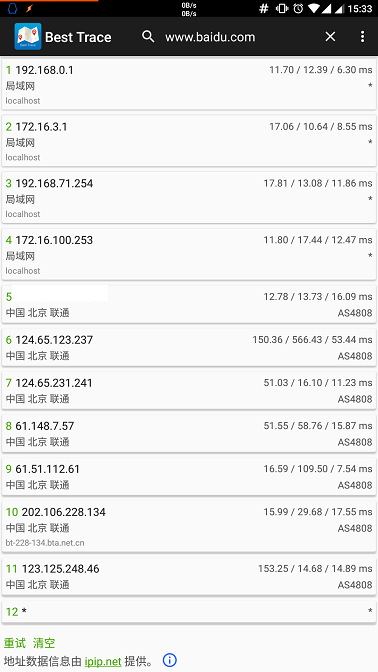The image size is (378, 672).
Task: Tap the Wi-Fi signal status icon
Action: (x=314, y=8)
